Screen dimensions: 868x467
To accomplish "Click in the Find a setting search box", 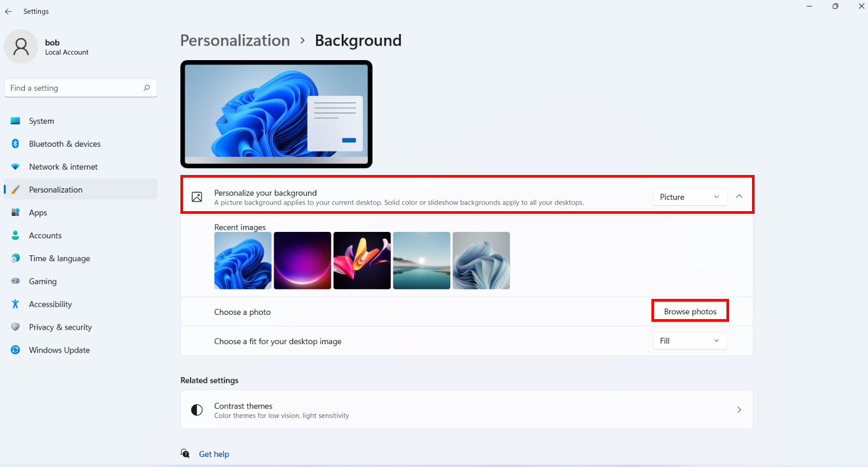I will coord(80,88).
